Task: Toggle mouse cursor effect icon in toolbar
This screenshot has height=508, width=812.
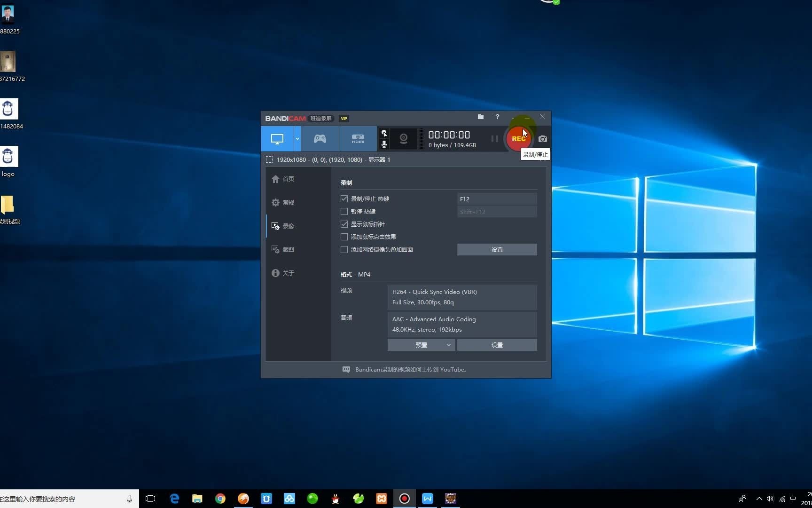Action: tap(384, 133)
